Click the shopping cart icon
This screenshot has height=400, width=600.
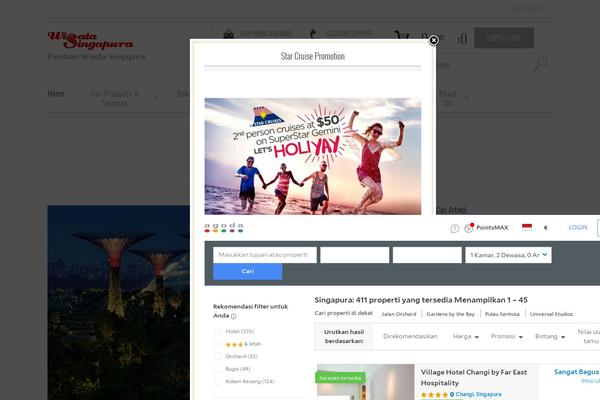pos(402,36)
